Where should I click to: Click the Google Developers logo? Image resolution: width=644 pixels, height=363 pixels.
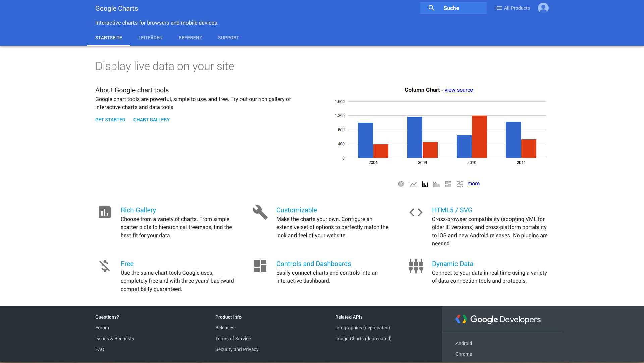pyautogui.click(x=498, y=319)
